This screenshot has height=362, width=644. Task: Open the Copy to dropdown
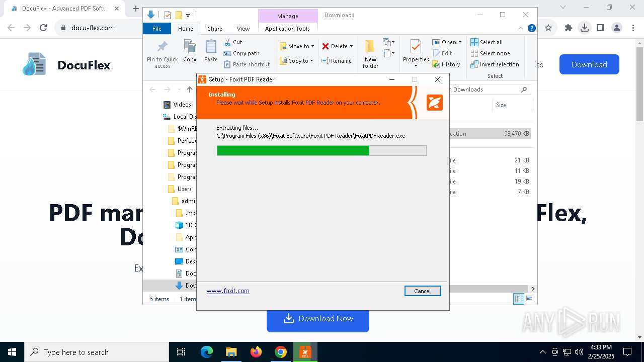point(296,61)
